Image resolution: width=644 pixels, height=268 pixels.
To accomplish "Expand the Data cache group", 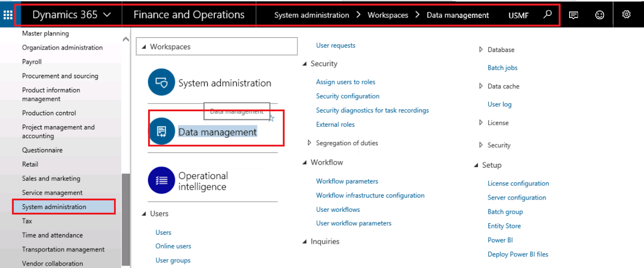I will (x=481, y=86).
